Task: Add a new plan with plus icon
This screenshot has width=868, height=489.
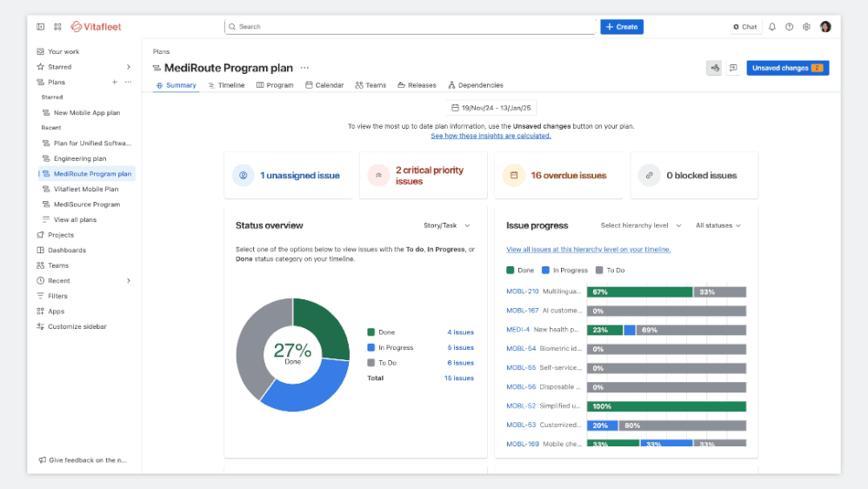Action: (114, 82)
